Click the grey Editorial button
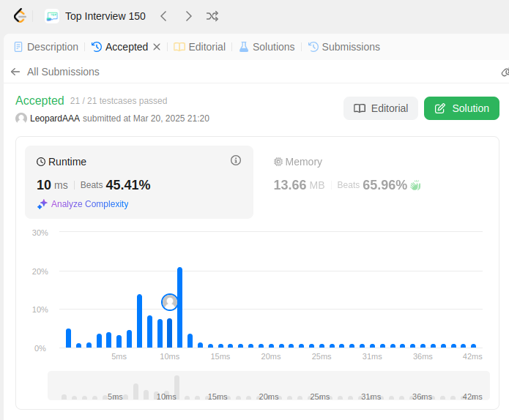 (x=380, y=108)
